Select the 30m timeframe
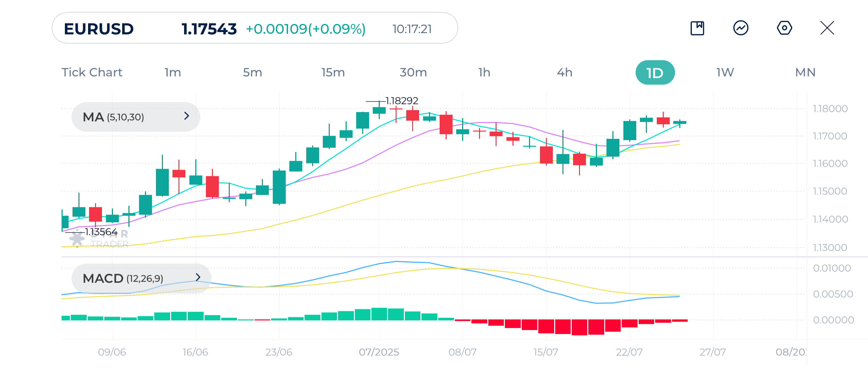This screenshot has height=384, width=868. pyautogui.click(x=413, y=72)
